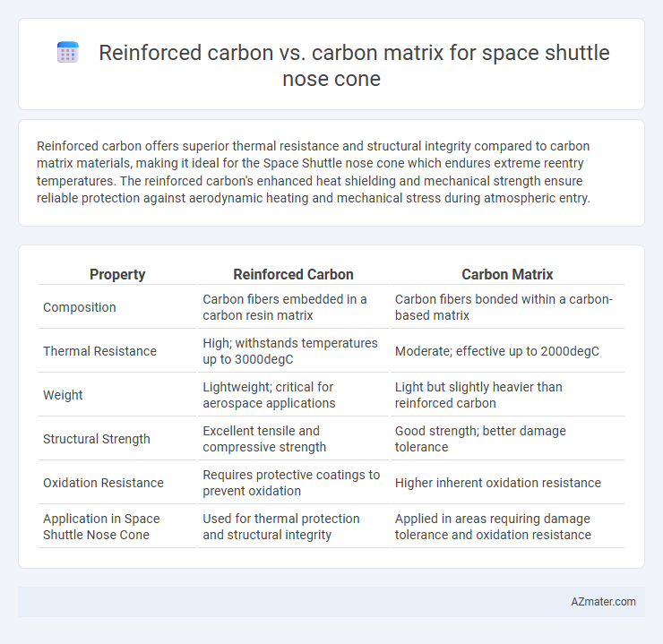
Task: Click the 'Property' column header
Action: (117, 274)
